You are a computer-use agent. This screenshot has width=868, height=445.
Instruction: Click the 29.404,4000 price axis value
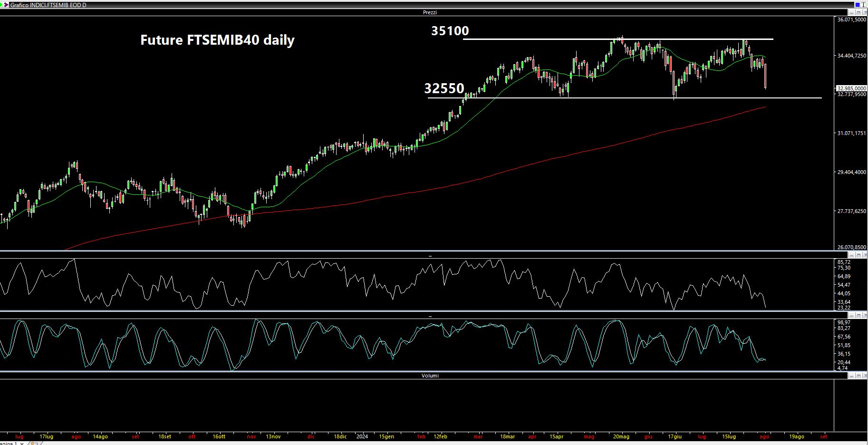pos(851,172)
